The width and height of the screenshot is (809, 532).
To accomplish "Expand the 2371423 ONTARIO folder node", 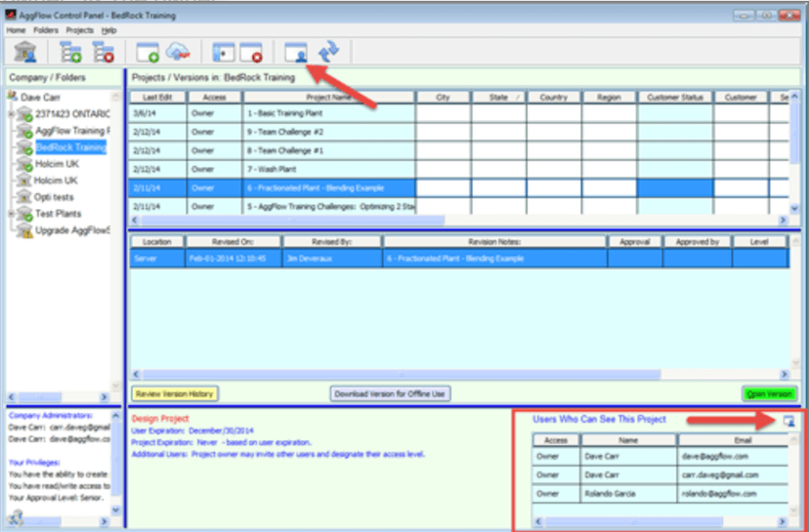I will [x=10, y=115].
